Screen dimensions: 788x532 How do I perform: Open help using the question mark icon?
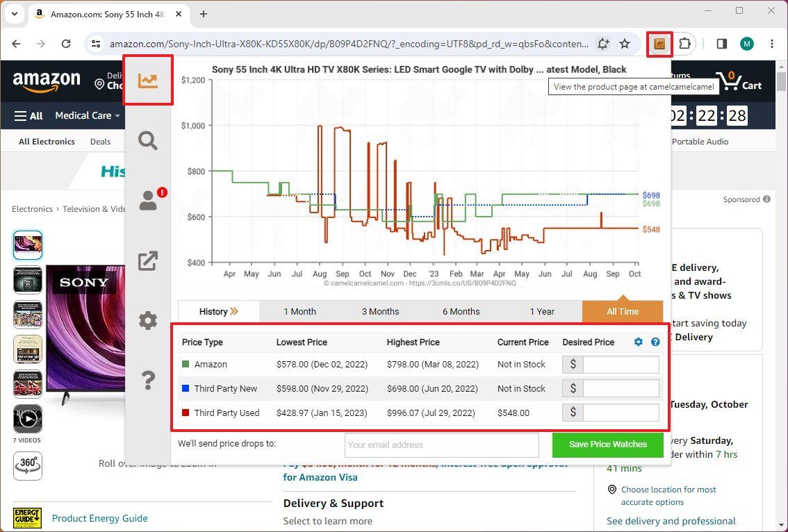tap(148, 381)
